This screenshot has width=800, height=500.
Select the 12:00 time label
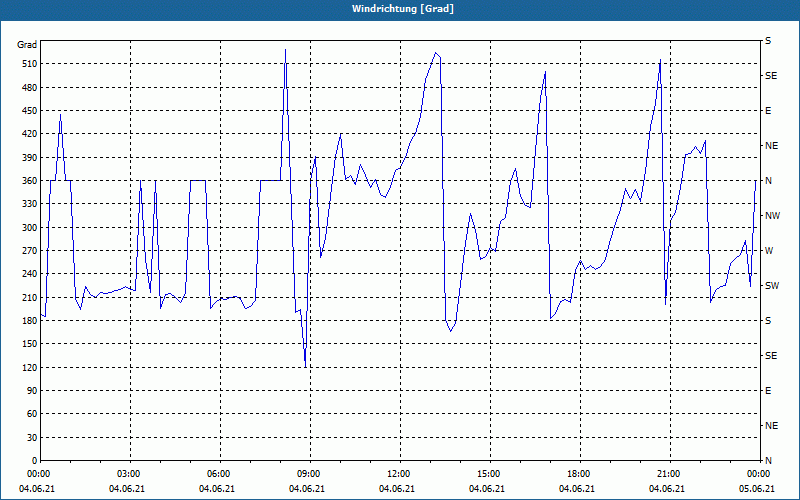click(x=398, y=474)
